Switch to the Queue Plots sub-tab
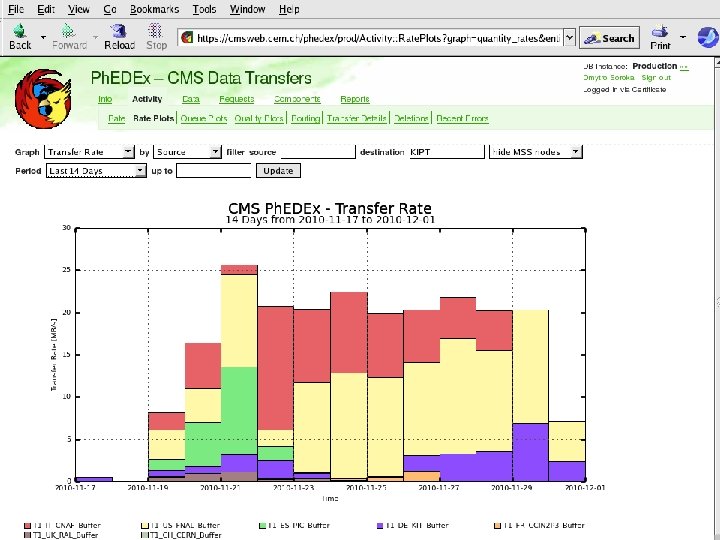Viewport: 720px width, 540px height. tap(204, 118)
